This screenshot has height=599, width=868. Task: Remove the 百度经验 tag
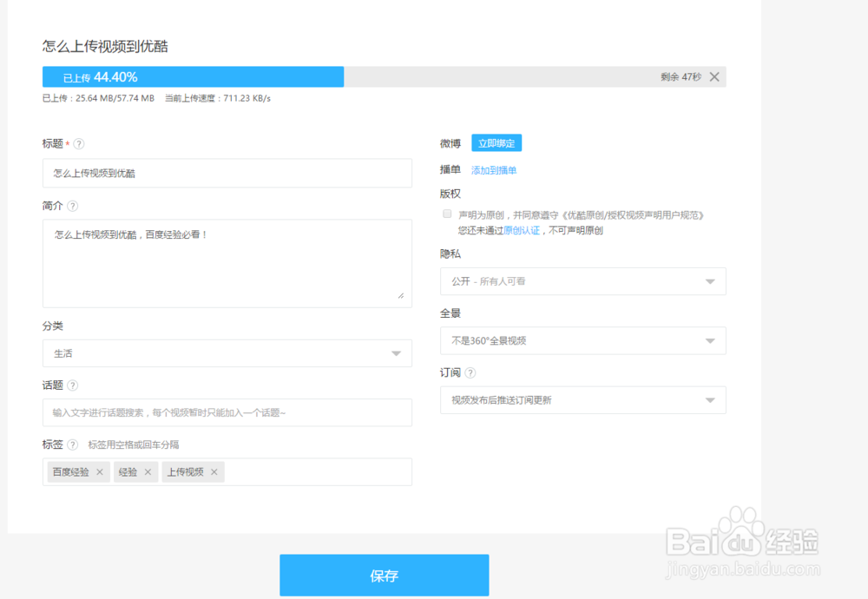(100, 472)
